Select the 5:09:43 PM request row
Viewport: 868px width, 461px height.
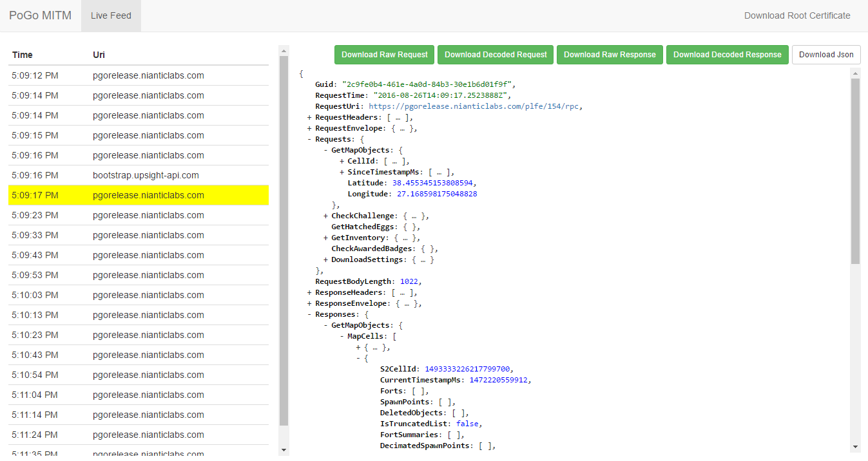tap(139, 255)
